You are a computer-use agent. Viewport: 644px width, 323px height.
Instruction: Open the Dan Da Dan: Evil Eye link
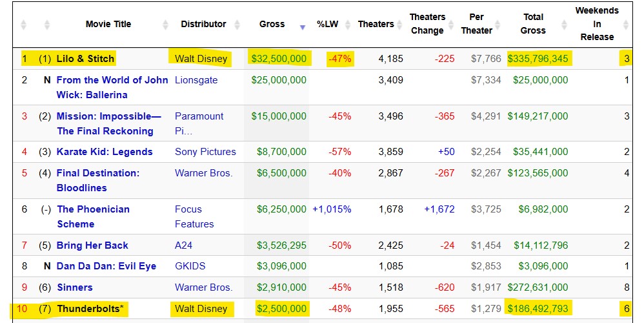tap(106, 266)
